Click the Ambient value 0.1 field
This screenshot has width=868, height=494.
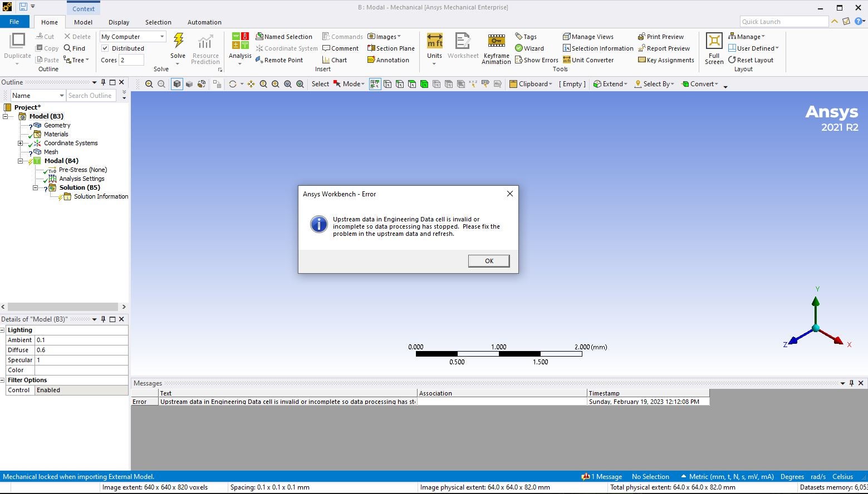pos(81,340)
